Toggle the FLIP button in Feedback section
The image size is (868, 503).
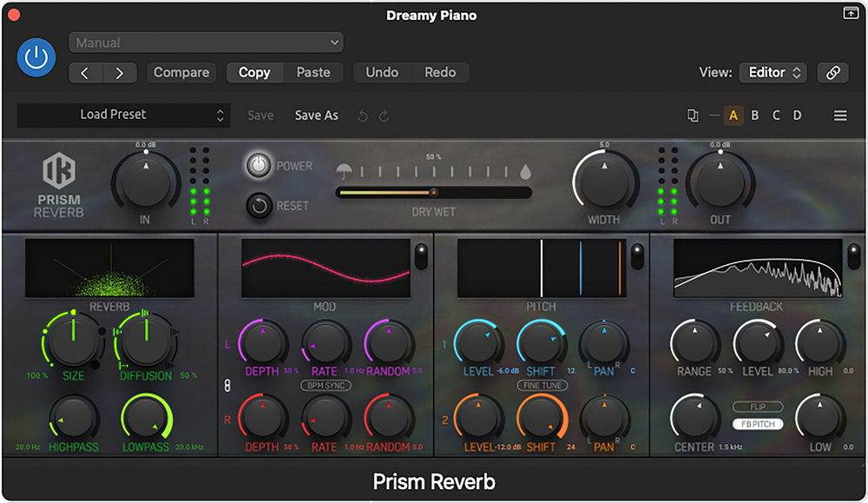(x=756, y=407)
